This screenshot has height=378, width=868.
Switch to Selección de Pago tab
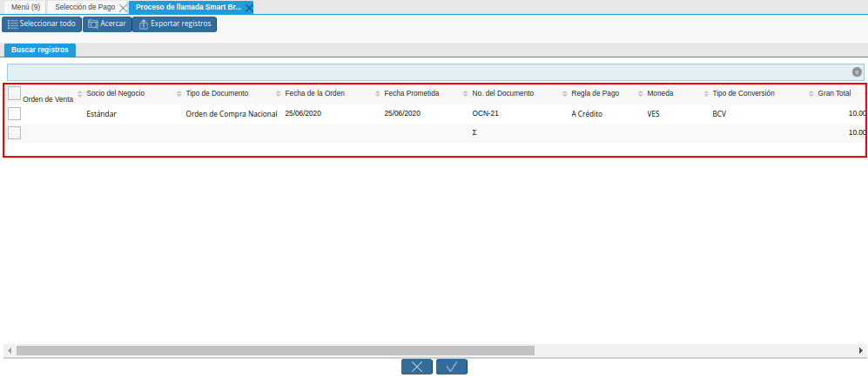pyautogui.click(x=84, y=7)
